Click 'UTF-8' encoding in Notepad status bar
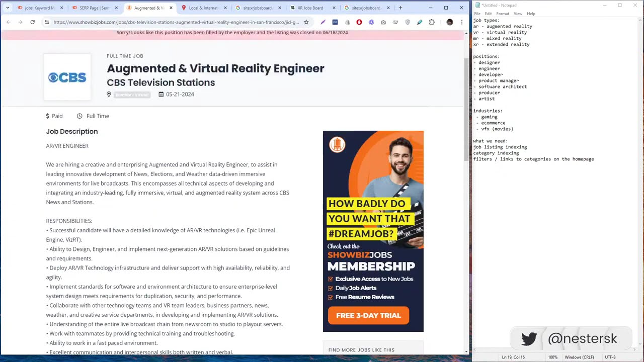Viewport: 644px width, 362px height. [x=610, y=357]
